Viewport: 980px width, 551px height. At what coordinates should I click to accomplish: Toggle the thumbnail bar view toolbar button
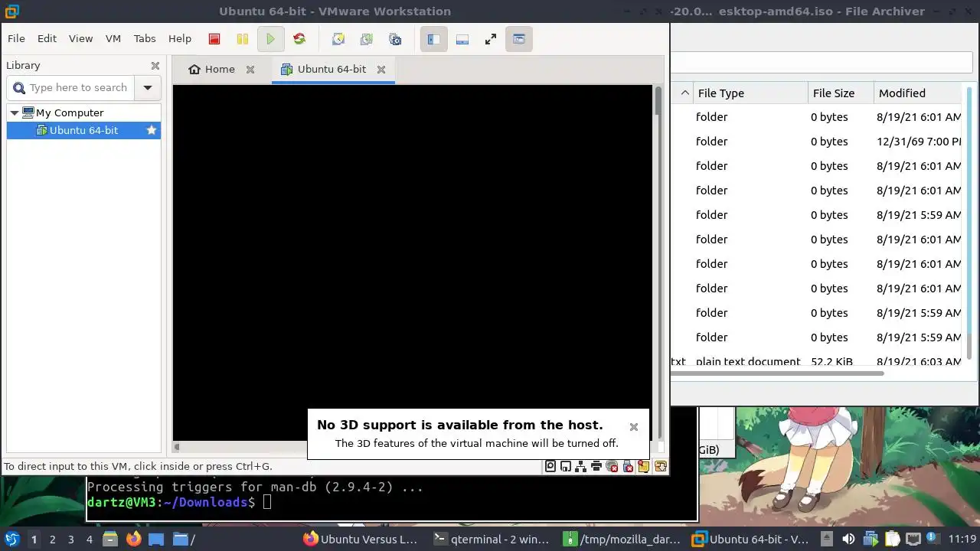click(x=462, y=39)
